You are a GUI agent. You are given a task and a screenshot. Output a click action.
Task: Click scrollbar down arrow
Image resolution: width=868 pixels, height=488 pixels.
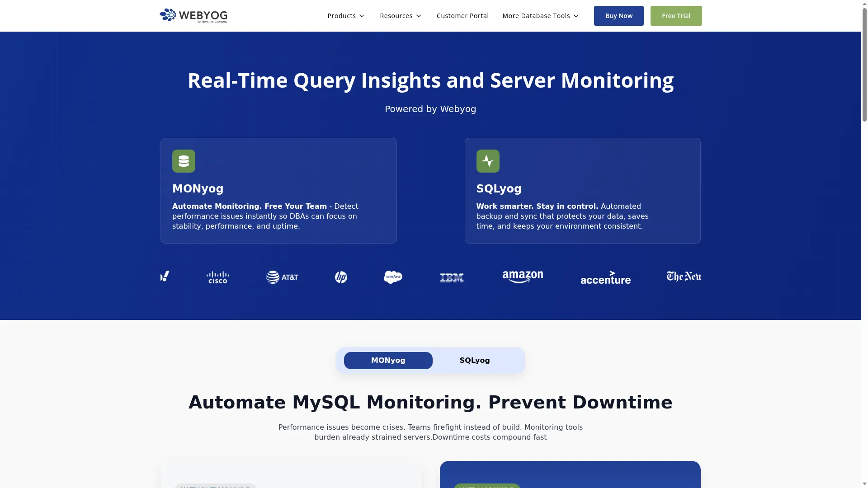pos(864,484)
